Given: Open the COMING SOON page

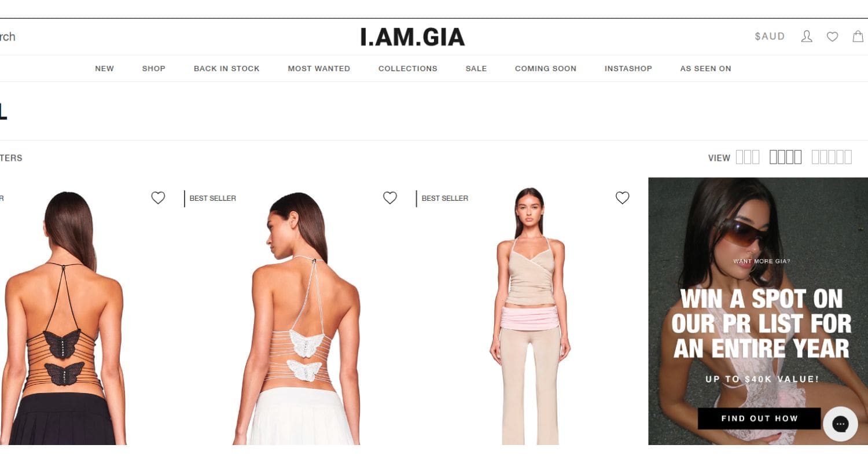Looking at the screenshot, I should 546,68.
